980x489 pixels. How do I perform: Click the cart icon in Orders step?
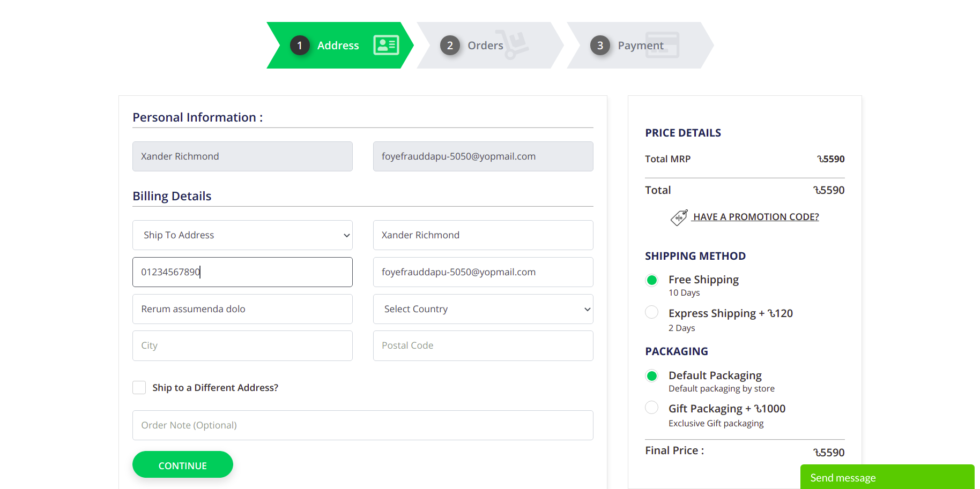click(513, 44)
